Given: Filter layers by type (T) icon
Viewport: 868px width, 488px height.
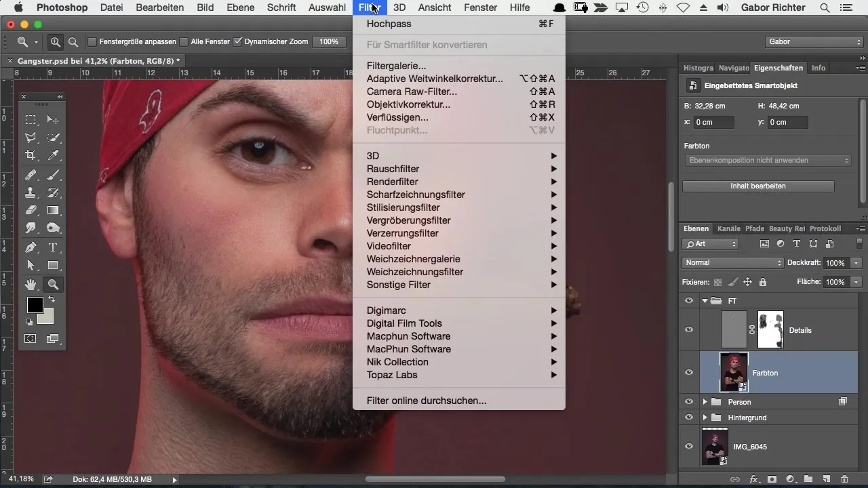Looking at the screenshot, I should pos(797,244).
